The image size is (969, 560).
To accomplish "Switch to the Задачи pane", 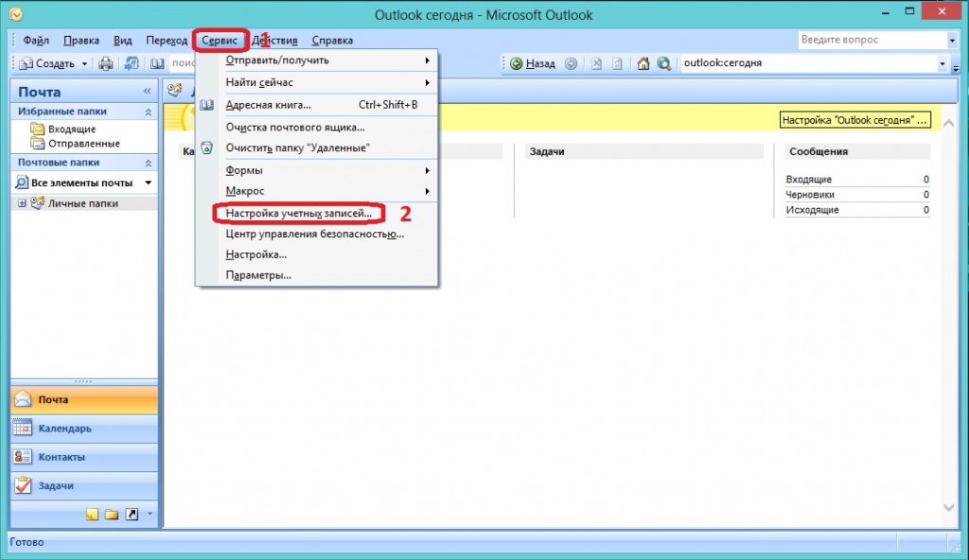I will click(x=84, y=486).
